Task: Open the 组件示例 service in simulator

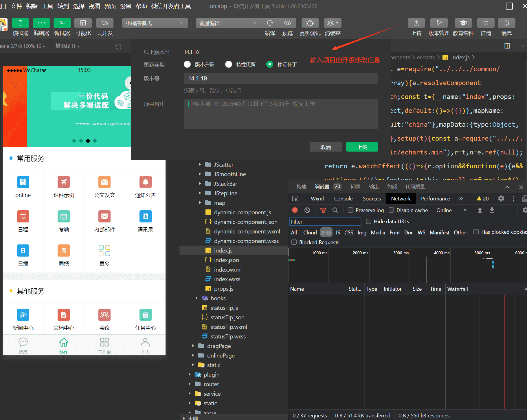Action: (x=64, y=187)
